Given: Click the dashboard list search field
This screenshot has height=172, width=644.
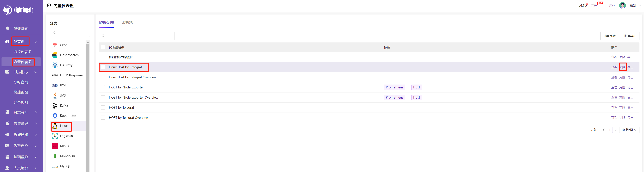Looking at the screenshot, I should tap(136, 36).
